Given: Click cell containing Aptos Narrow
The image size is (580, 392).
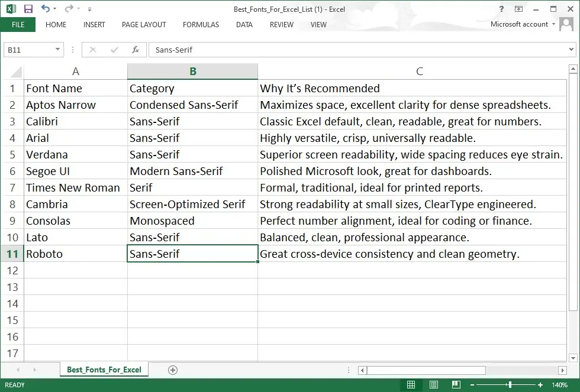Looking at the screenshot, I should click(x=76, y=105).
